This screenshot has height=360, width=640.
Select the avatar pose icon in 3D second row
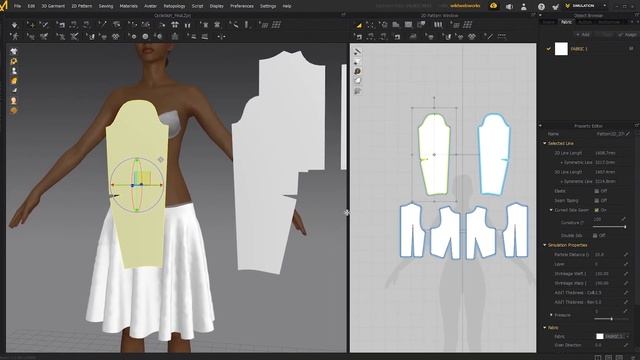point(15,37)
